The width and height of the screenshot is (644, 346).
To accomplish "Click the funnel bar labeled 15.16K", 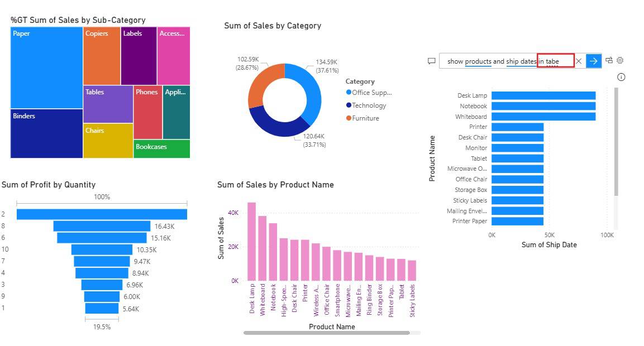I will click(102, 238).
